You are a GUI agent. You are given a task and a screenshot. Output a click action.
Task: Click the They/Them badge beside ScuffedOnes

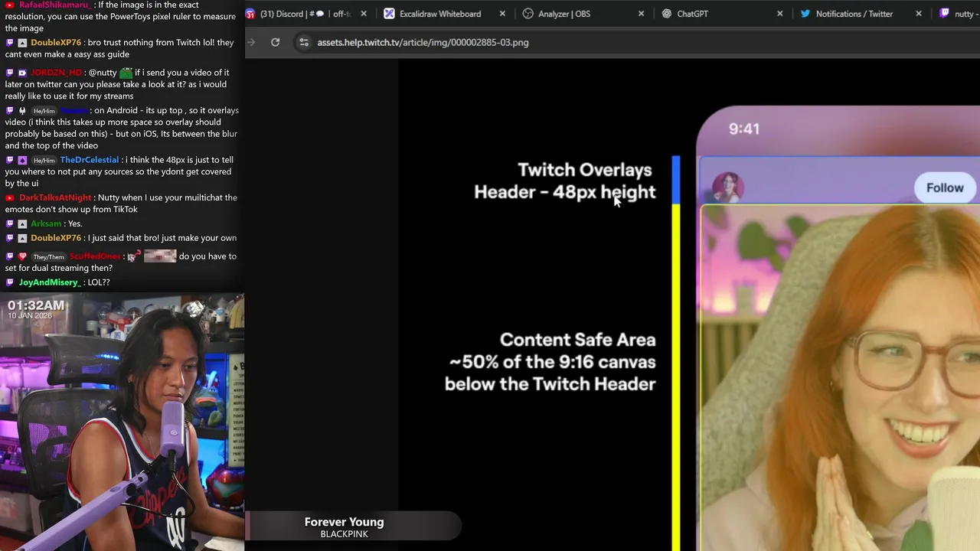(x=48, y=257)
